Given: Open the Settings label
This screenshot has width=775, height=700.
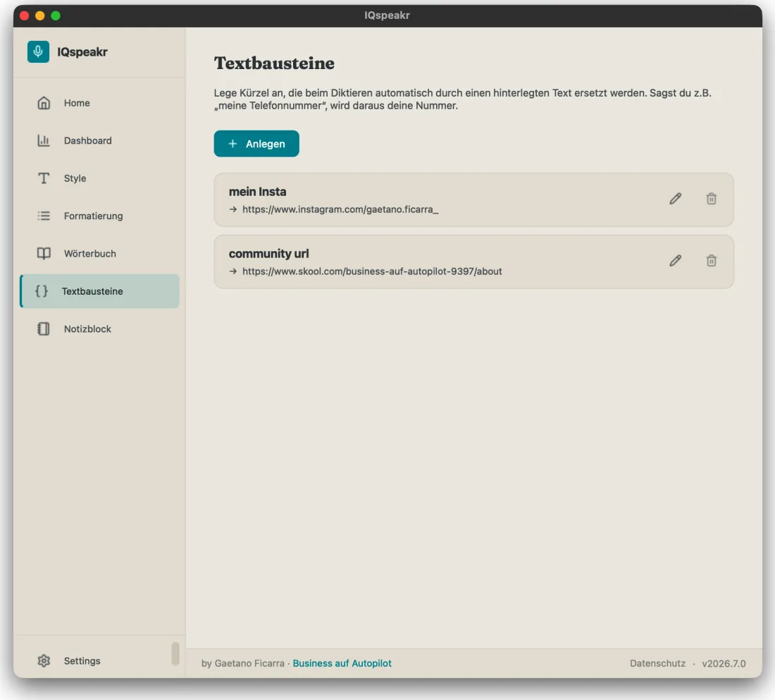Looking at the screenshot, I should pyautogui.click(x=82, y=661).
